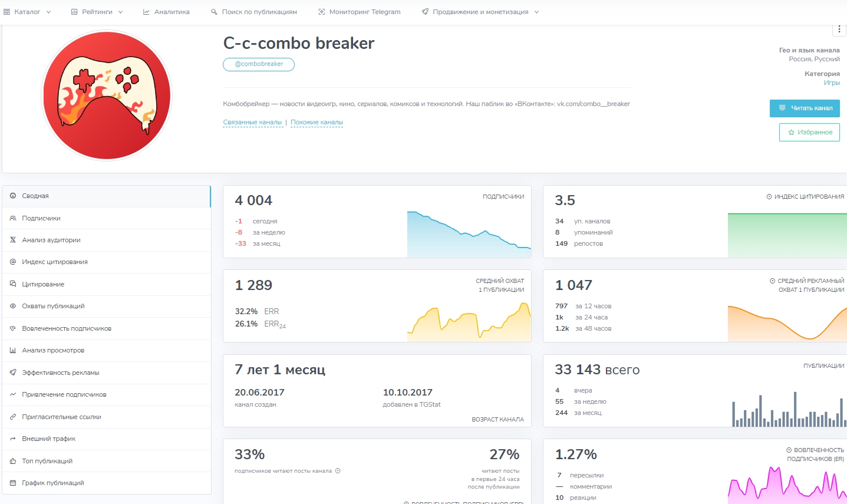Click the Рейтинги list icon
This screenshot has width=847, height=504.
74,12
